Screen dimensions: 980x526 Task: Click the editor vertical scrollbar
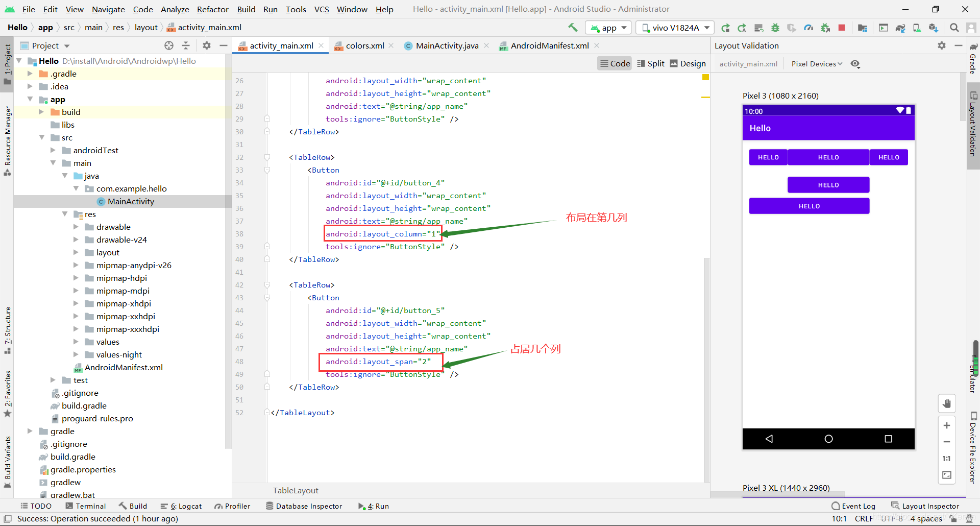tap(706, 370)
